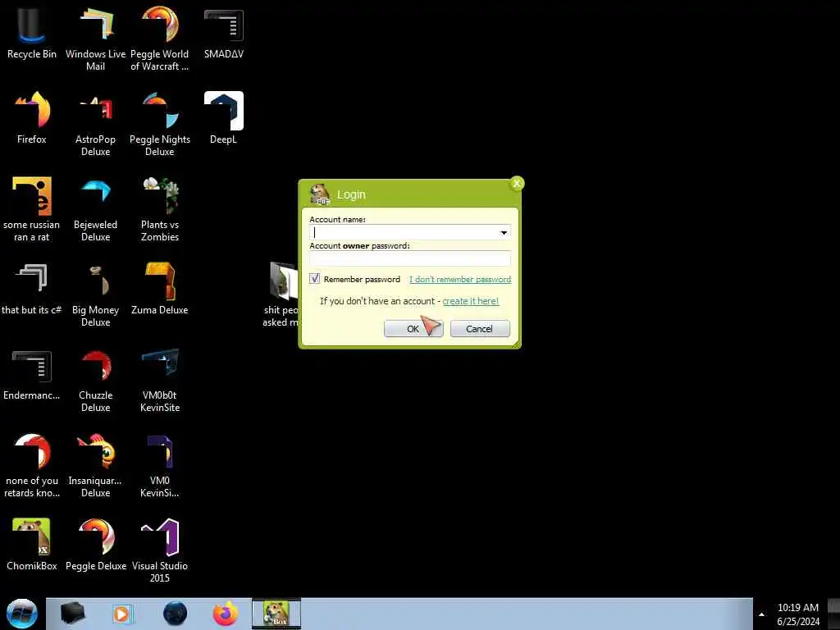The width and height of the screenshot is (840, 630).
Task: Select the folder icon behind Login dialog
Action: pyautogui.click(x=283, y=281)
